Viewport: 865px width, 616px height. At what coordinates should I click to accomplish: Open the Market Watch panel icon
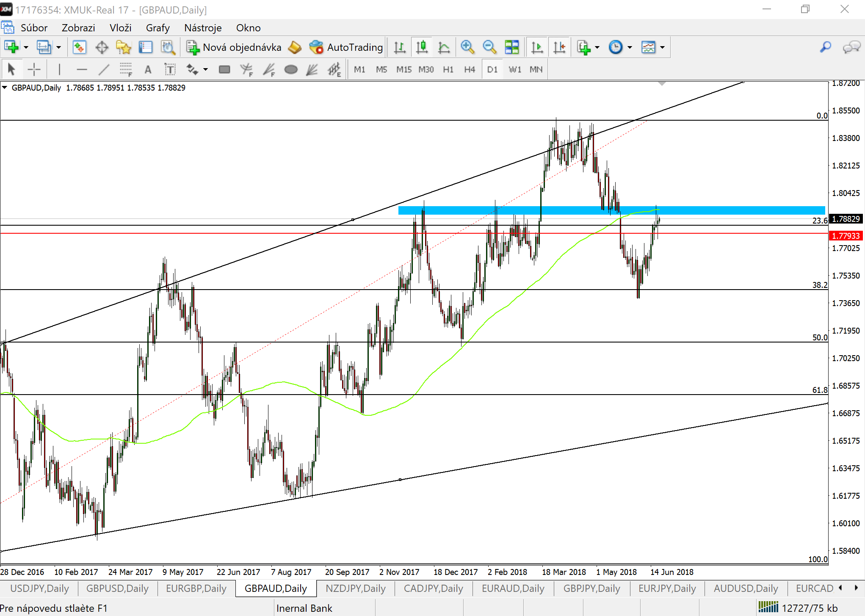click(79, 47)
